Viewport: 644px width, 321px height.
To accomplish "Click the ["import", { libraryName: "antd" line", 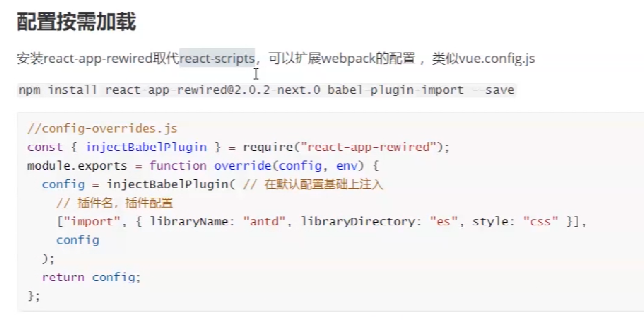I will click(x=322, y=221).
